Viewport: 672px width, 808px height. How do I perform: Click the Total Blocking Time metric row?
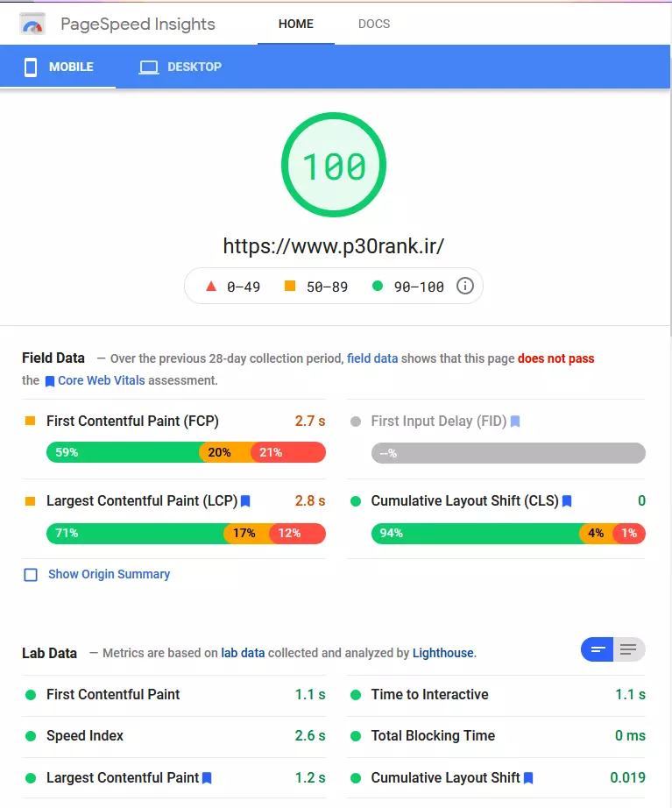pyautogui.click(x=496, y=736)
